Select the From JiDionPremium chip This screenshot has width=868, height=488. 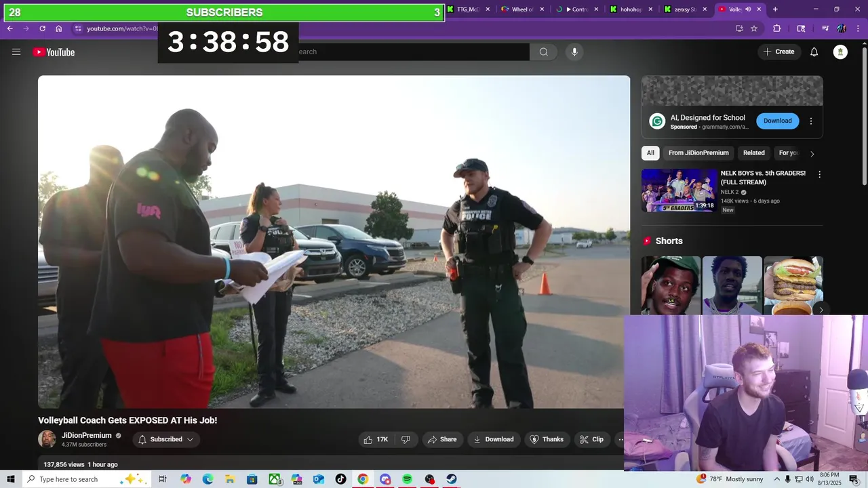(x=698, y=153)
